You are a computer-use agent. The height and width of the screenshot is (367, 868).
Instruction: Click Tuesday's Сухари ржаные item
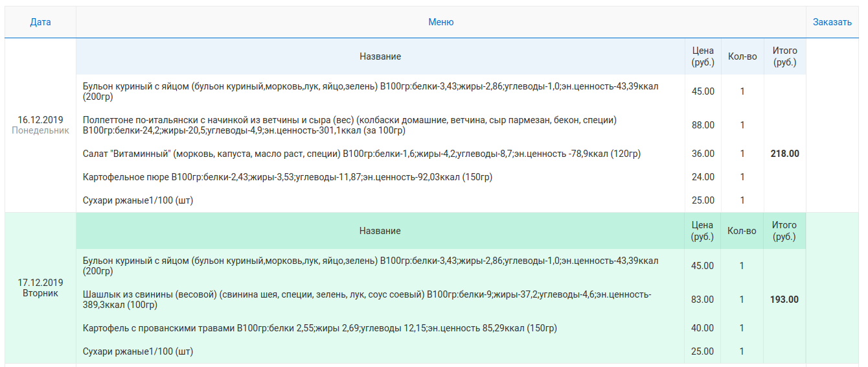click(138, 351)
